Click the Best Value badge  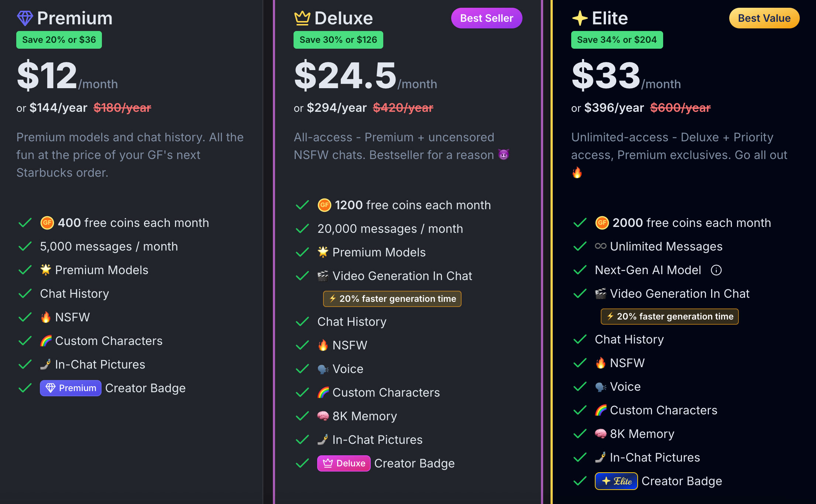point(764,18)
